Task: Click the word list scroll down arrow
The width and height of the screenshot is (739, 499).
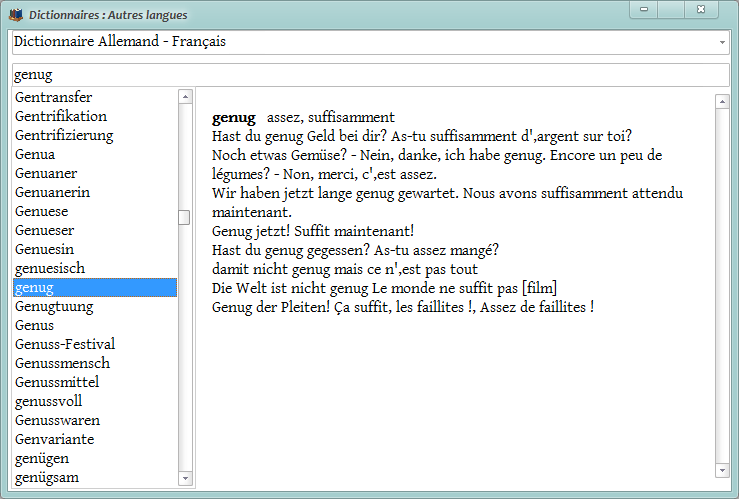Action: click(185, 478)
